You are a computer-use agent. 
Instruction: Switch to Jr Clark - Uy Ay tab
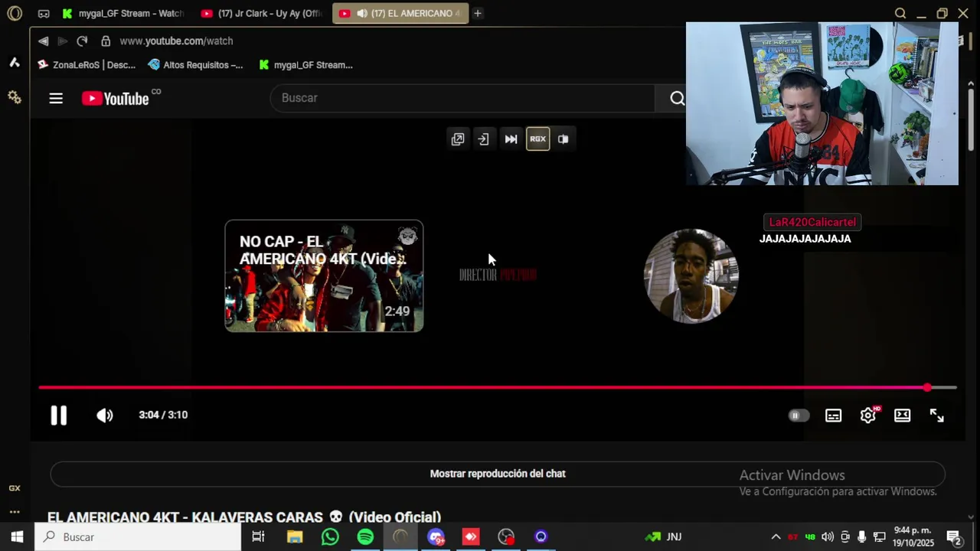coord(262,13)
